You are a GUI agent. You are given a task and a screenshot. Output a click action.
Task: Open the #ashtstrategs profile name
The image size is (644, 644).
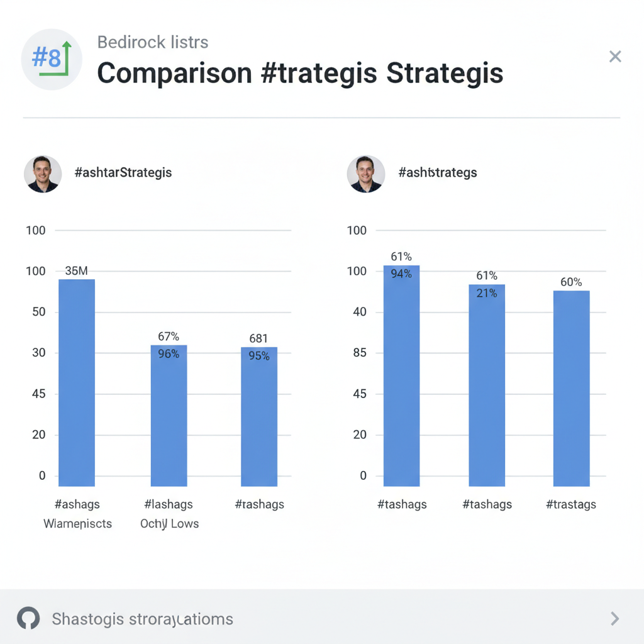point(437,172)
